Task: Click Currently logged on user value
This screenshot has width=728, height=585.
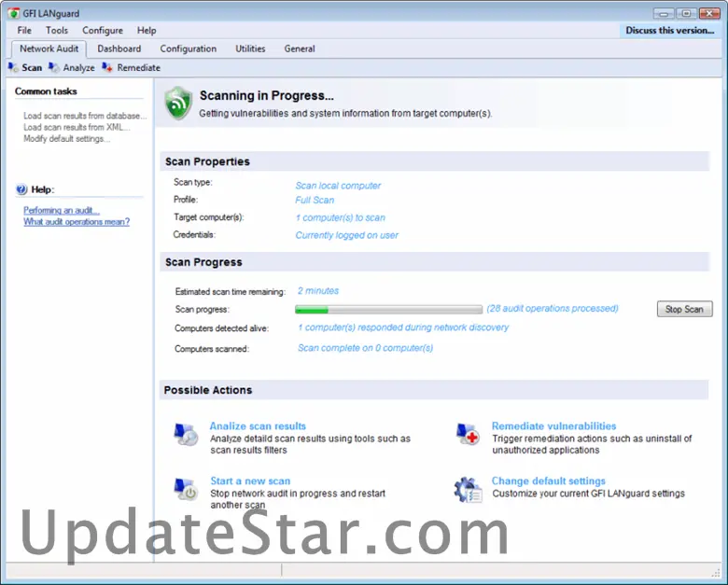Action: point(347,235)
